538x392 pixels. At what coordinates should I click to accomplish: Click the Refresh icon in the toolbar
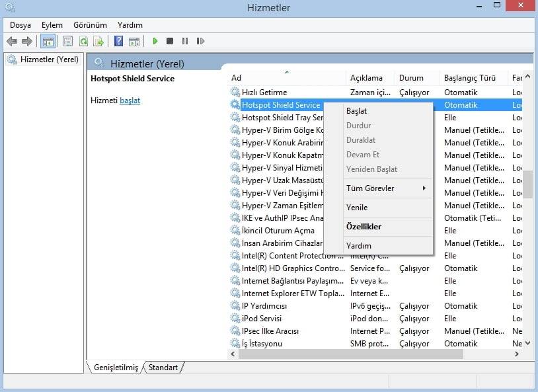83,42
